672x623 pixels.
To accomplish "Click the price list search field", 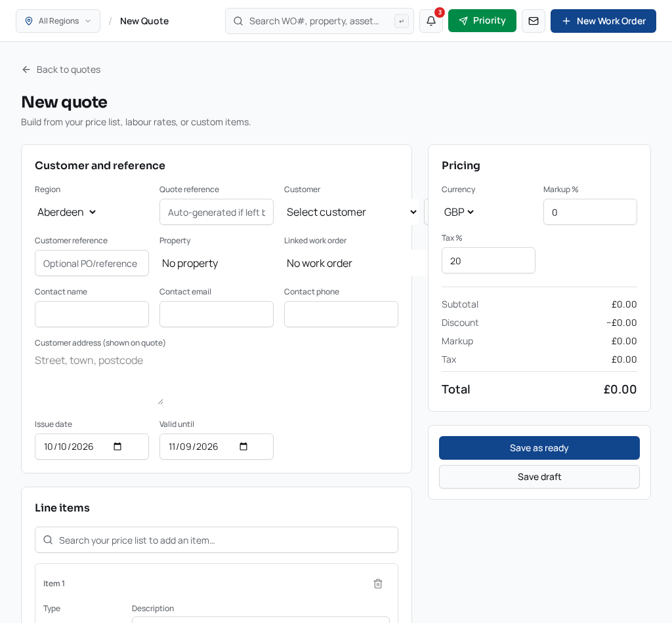I will click(x=217, y=540).
